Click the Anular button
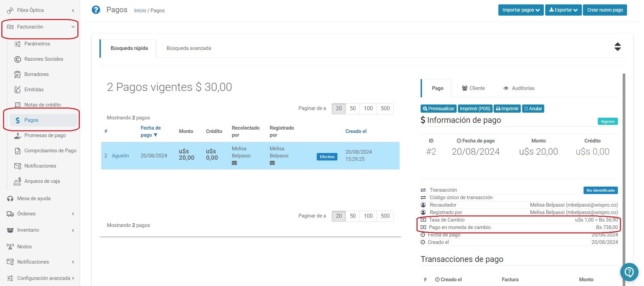 (x=533, y=109)
